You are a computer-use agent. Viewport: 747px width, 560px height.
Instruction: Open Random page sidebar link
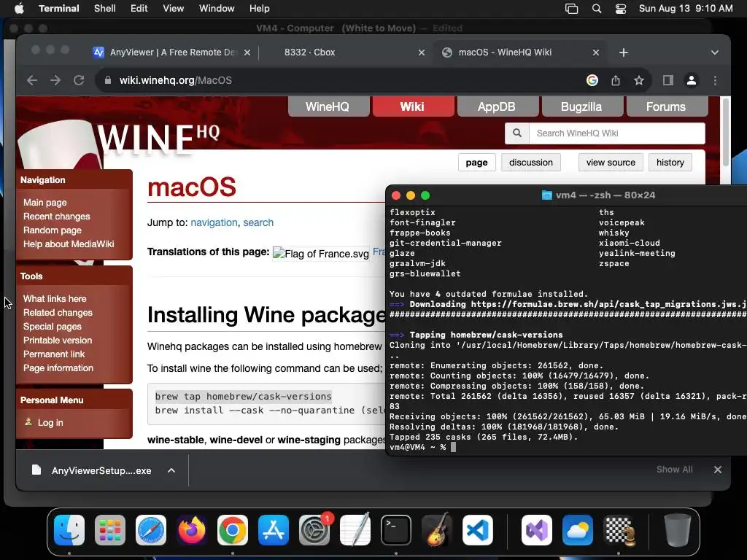coord(52,230)
